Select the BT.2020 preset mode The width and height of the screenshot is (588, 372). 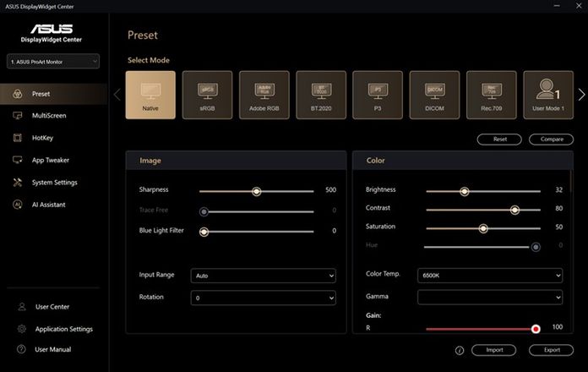[x=321, y=95]
